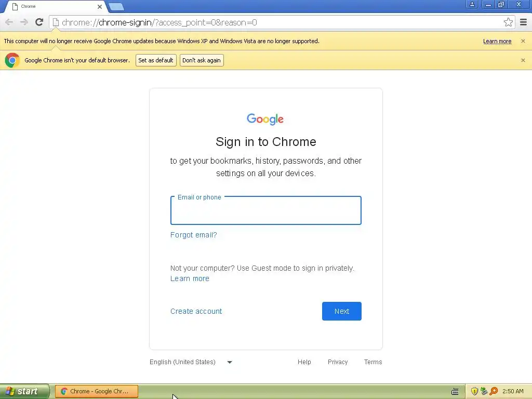Click the browser forward arrow
532x399 pixels.
click(24, 22)
